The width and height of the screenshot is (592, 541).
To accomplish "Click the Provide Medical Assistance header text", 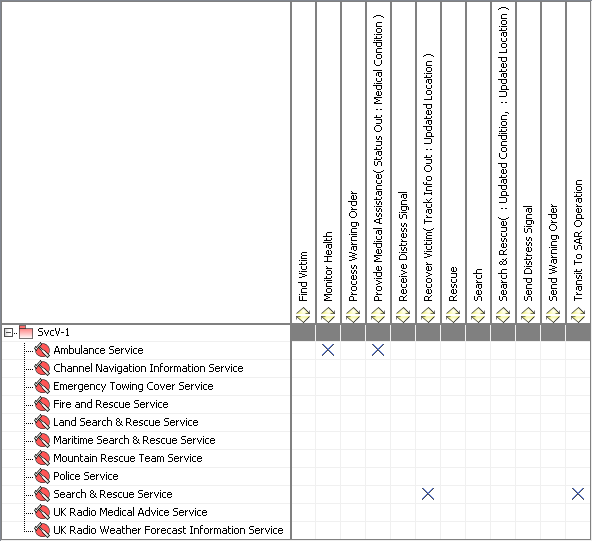I will (x=378, y=158).
